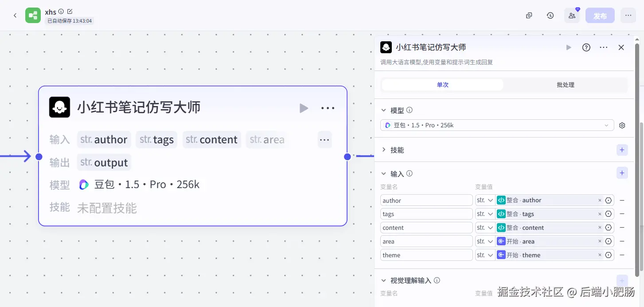Open the header more options menu
Screen dimensions: 644x307
point(628,16)
